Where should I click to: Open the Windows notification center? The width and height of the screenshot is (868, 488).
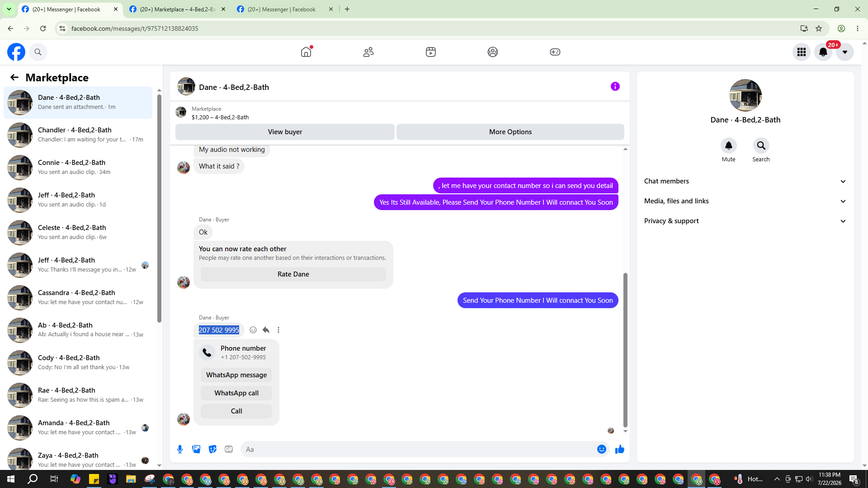pyautogui.click(x=854, y=479)
